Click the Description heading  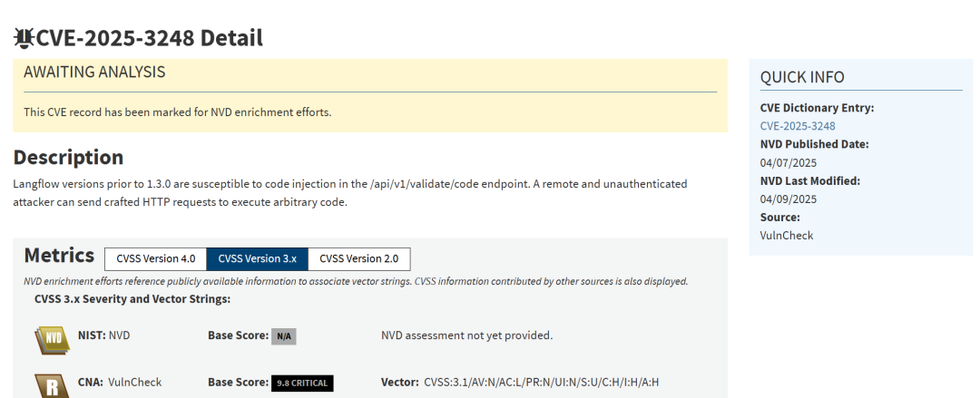click(68, 158)
